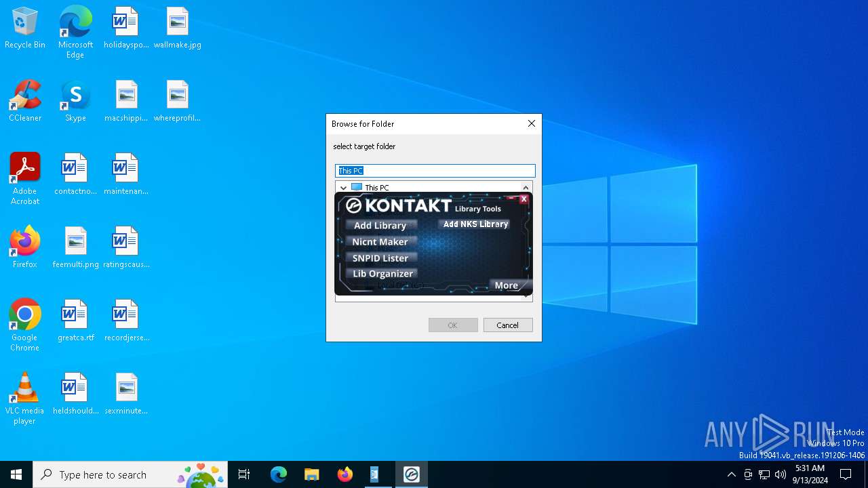Click the folder tree scroll up arrow

point(526,188)
